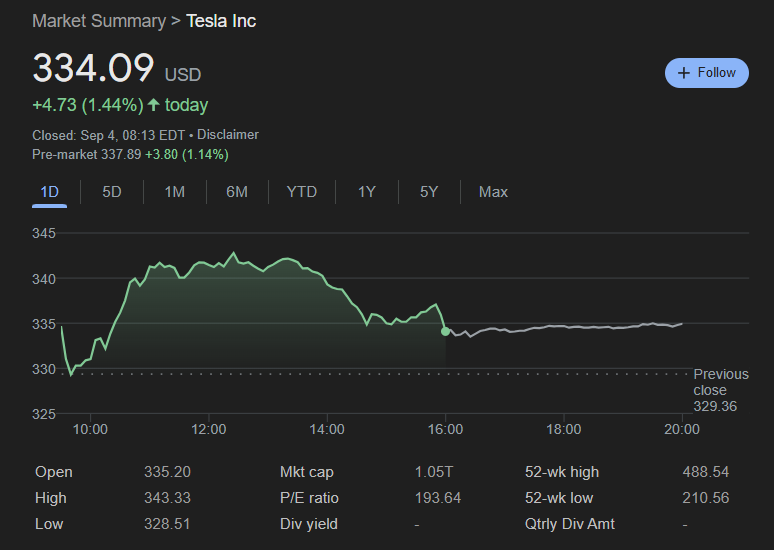The height and width of the screenshot is (550, 774).
Task: Switch to the 5D chart tab
Action: pos(111,192)
